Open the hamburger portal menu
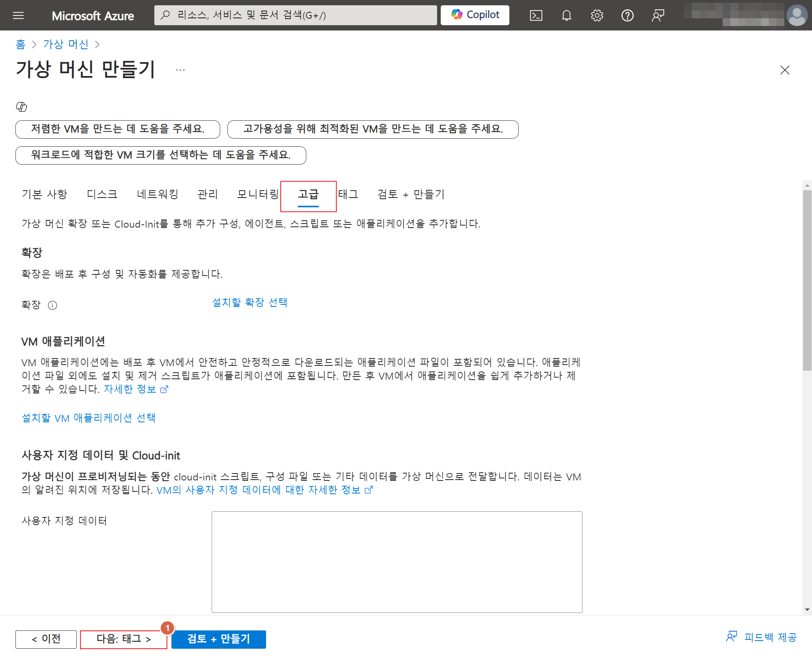 (x=18, y=15)
